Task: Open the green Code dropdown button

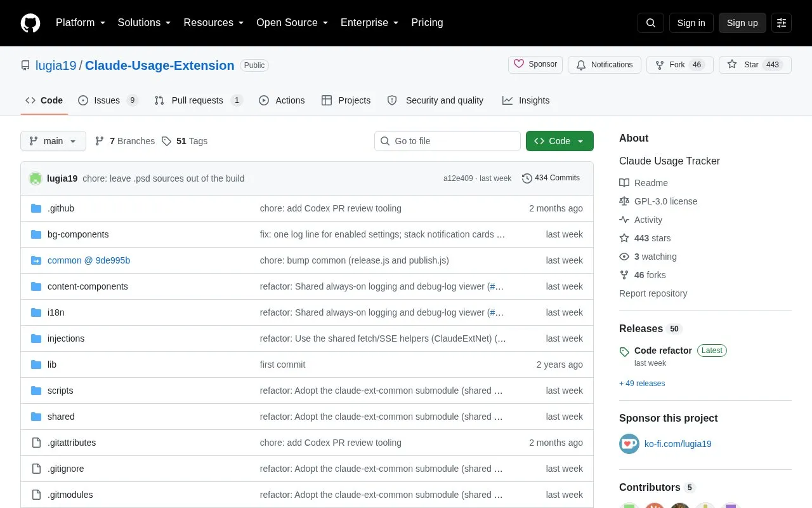Action: 560,141
